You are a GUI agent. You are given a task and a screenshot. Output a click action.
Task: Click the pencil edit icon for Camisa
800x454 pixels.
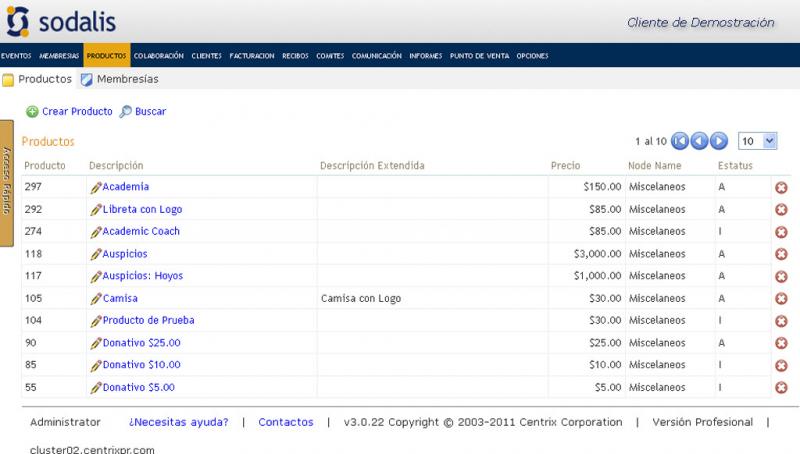(96, 298)
